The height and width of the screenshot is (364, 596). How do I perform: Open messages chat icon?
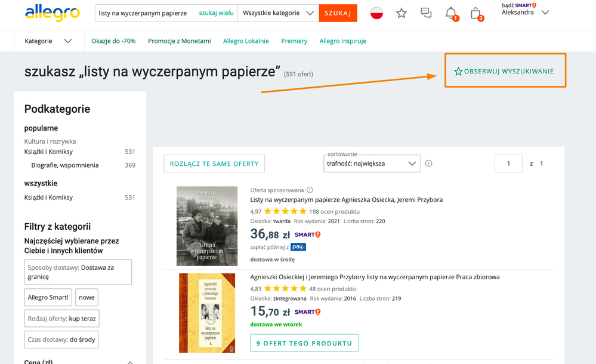coord(426,13)
